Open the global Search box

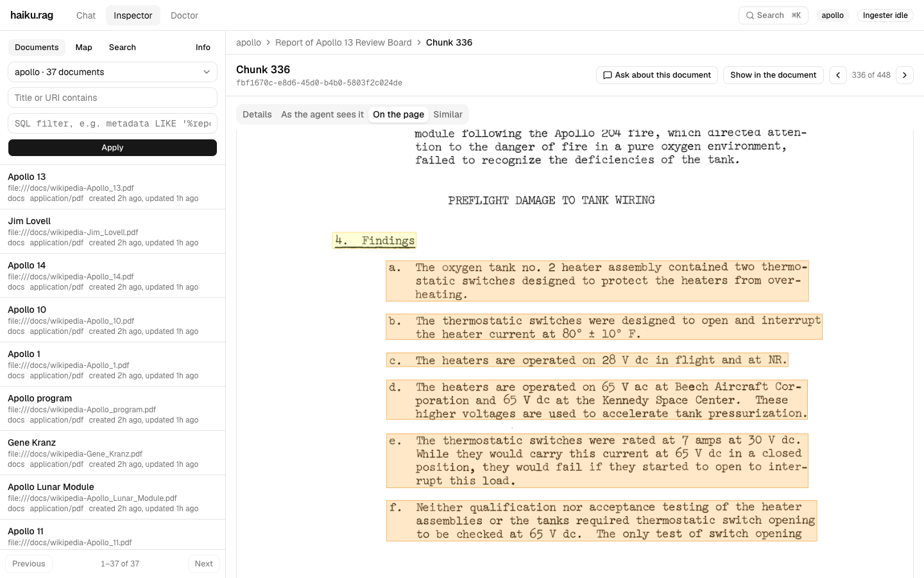pos(773,15)
